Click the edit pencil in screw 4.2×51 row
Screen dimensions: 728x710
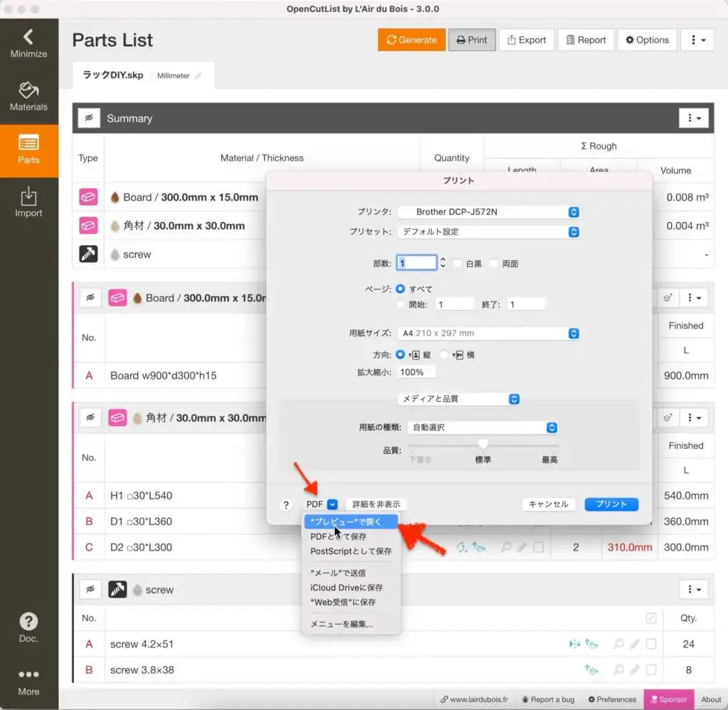634,644
